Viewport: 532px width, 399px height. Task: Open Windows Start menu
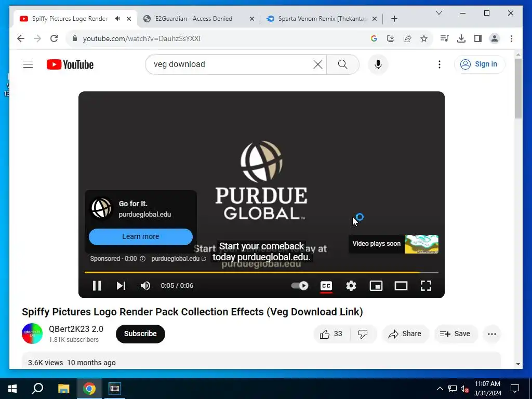pyautogui.click(x=12, y=389)
